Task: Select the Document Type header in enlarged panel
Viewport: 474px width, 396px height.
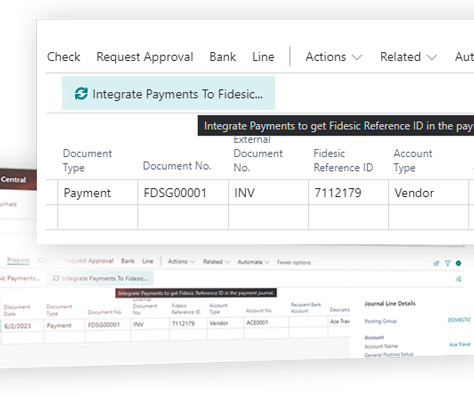Action: click(87, 160)
